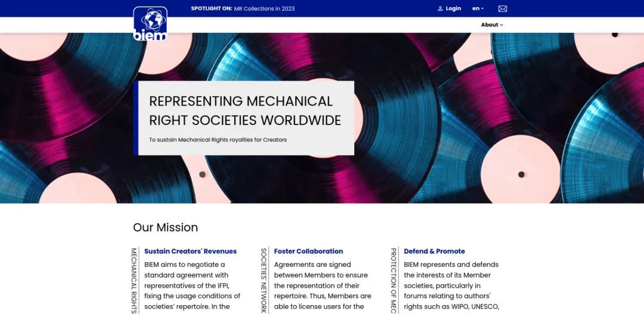Click the vertical 'MECHANICAL RIGHTS' label
This screenshot has width=644, height=314.
pos(134,280)
